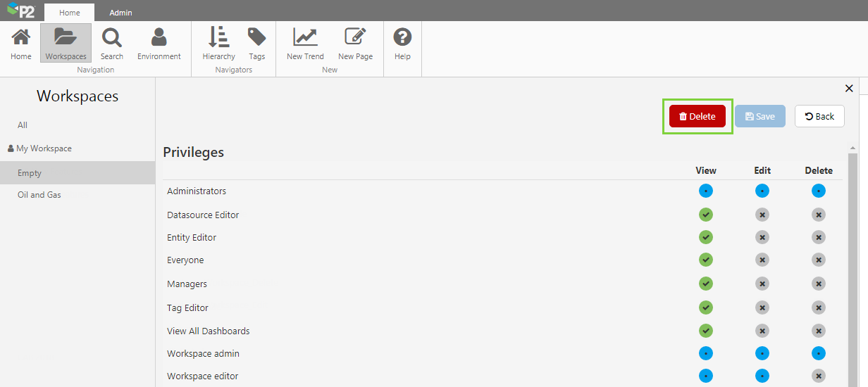The image size is (868, 387).
Task: Create a New Page
Action: click(355, 44)
